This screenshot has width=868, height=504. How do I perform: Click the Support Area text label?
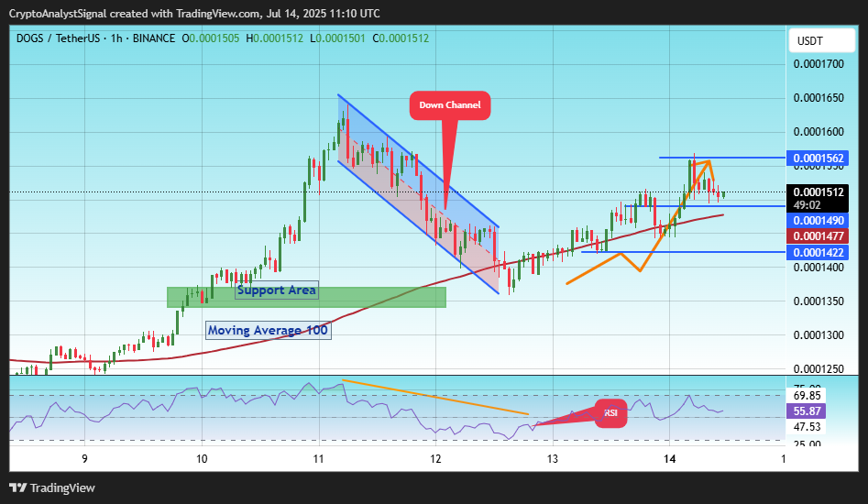point(276,290)
